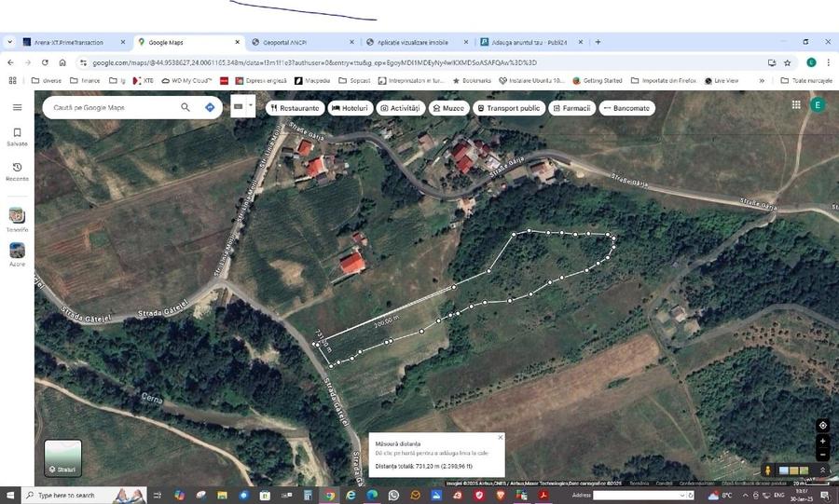Open the Salvate (saved places) sidebar item
This screenshot has height=504, width=839.
coord(17,137)
